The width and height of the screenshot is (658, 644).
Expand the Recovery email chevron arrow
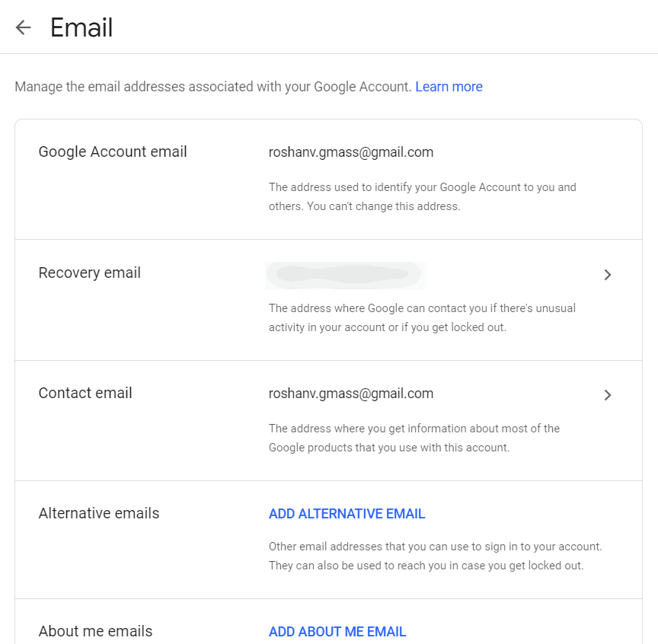[607, 275]
